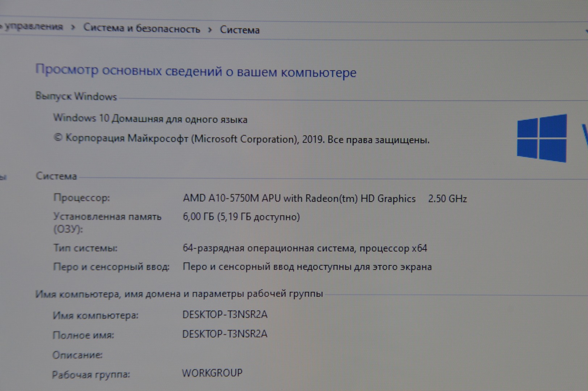This screenshot has width=588, height=391.
Task: Click the "Имя компьютера" value DESKTOP-T3NSR2A
Action: click(224, 314)
